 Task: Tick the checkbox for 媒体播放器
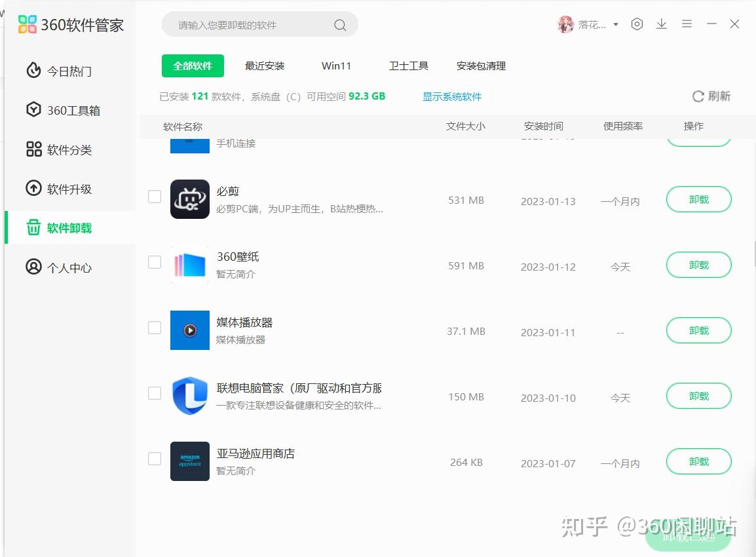[155, 328]
